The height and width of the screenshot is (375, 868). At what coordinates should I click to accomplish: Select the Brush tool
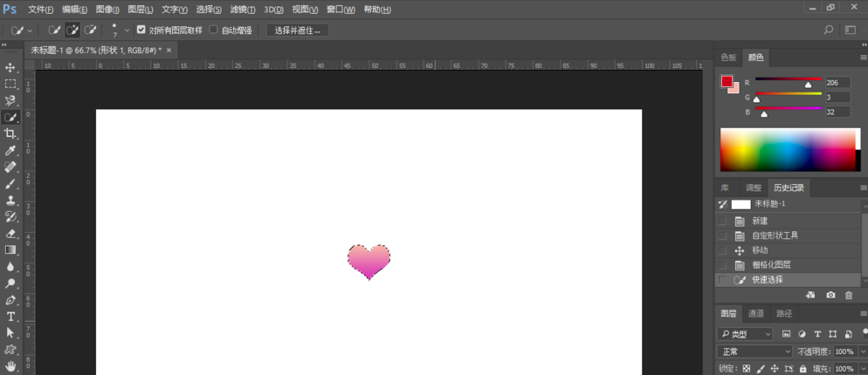(x=10, y=183)
